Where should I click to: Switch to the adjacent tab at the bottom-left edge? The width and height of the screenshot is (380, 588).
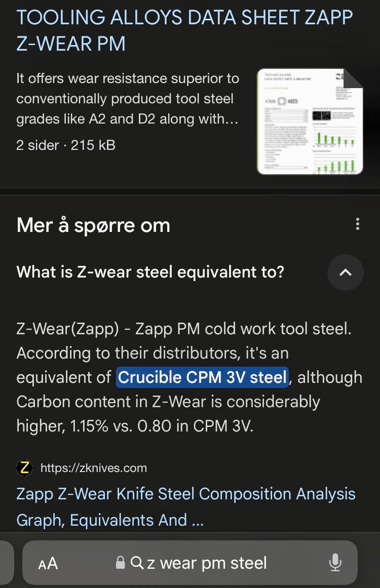tap(7, 563)
